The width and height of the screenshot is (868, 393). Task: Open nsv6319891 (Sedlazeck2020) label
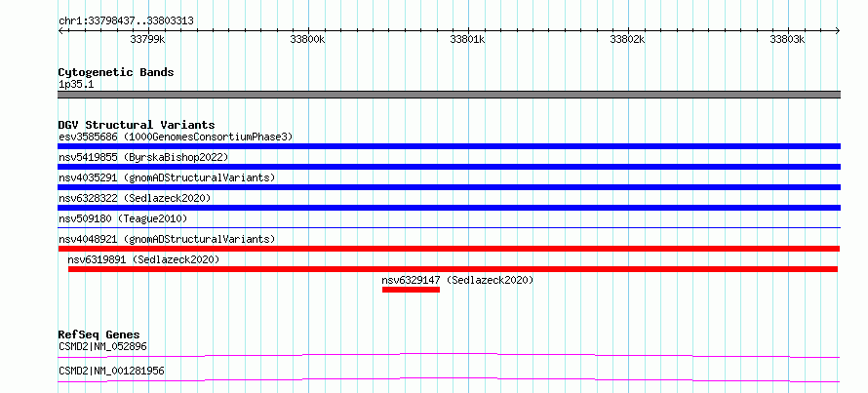click(x=143, y=259)
